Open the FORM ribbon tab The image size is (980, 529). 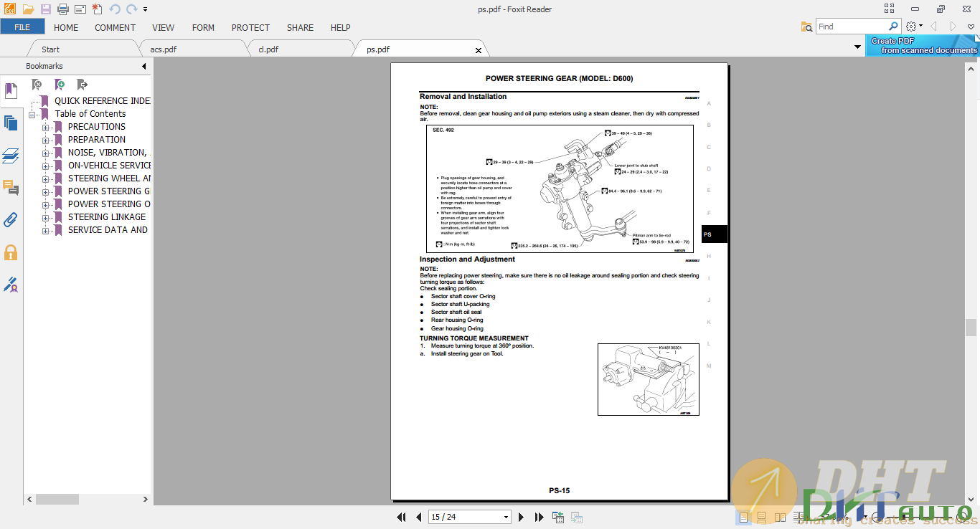click(203, 27)
